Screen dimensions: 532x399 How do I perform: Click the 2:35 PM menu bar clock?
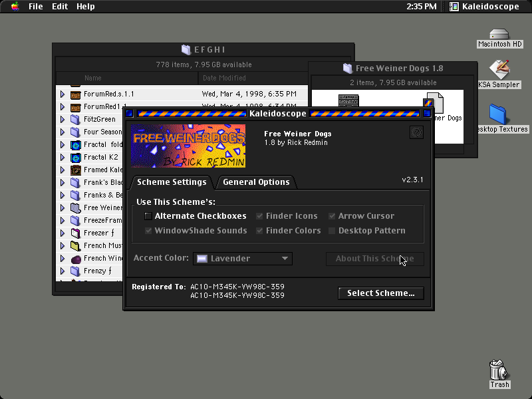point(422,7)
